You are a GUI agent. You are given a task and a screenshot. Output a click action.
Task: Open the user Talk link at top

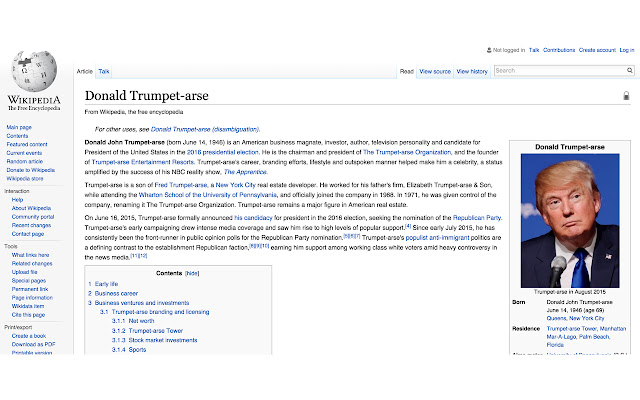coord(534,50)
